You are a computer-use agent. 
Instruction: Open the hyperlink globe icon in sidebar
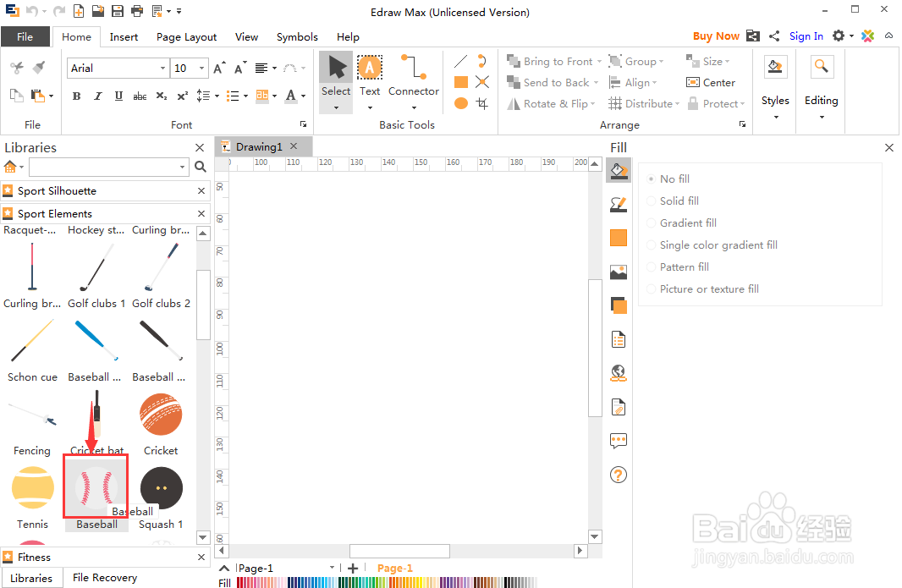point(619,373)
